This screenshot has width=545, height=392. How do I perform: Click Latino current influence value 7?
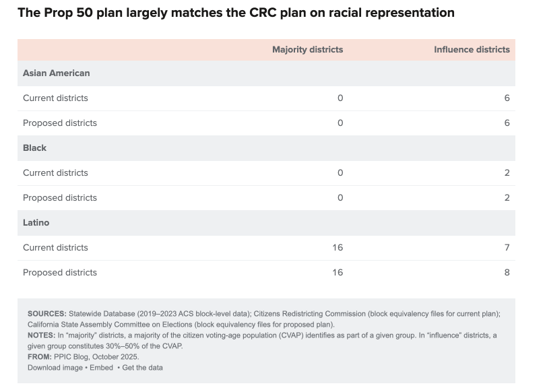(x=507, y=247)
